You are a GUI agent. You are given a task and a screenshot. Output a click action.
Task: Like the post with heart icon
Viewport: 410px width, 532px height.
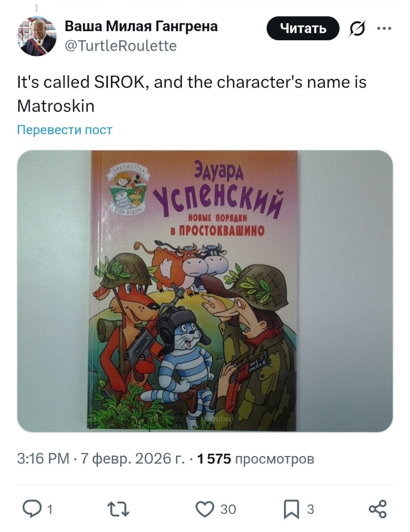click(204, 509)
